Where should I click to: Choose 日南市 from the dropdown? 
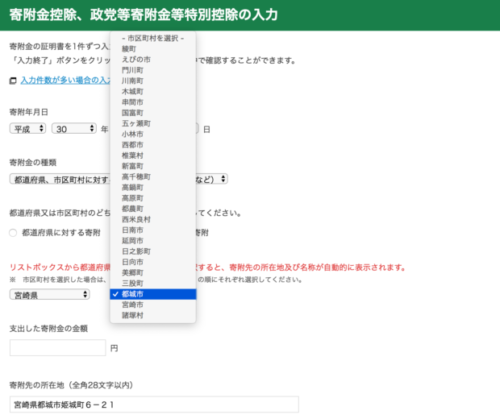(153, 230)
